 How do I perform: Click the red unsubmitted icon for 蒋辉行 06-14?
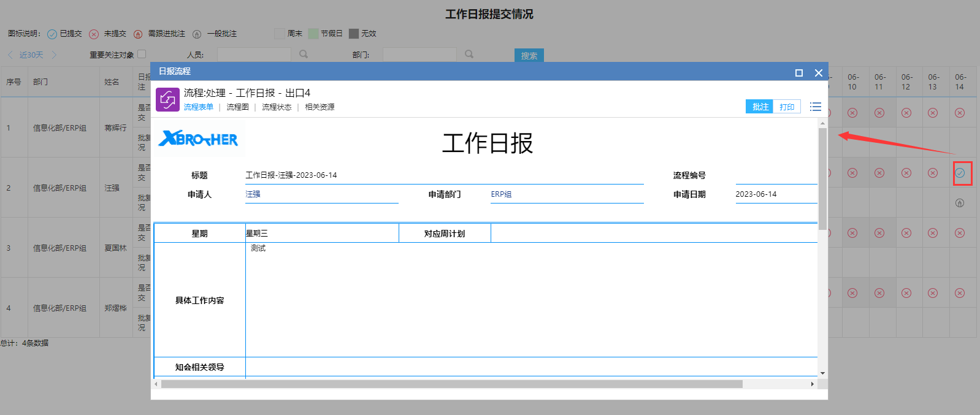point(960,113)
